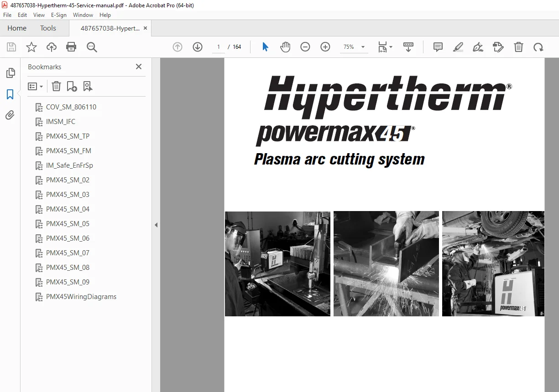Open the Edit menu
Viewport: 559px width, 392px height.
(x=22, y=15)
